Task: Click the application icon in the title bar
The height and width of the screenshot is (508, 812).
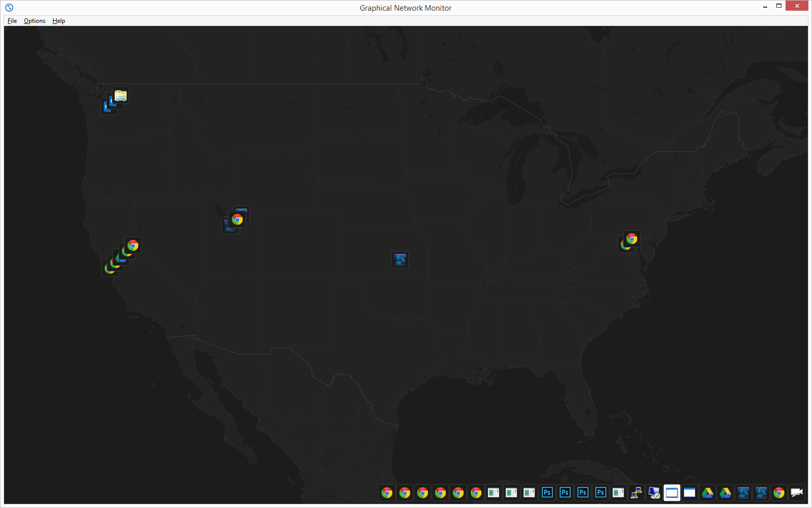Action: (x=9, y=8)
